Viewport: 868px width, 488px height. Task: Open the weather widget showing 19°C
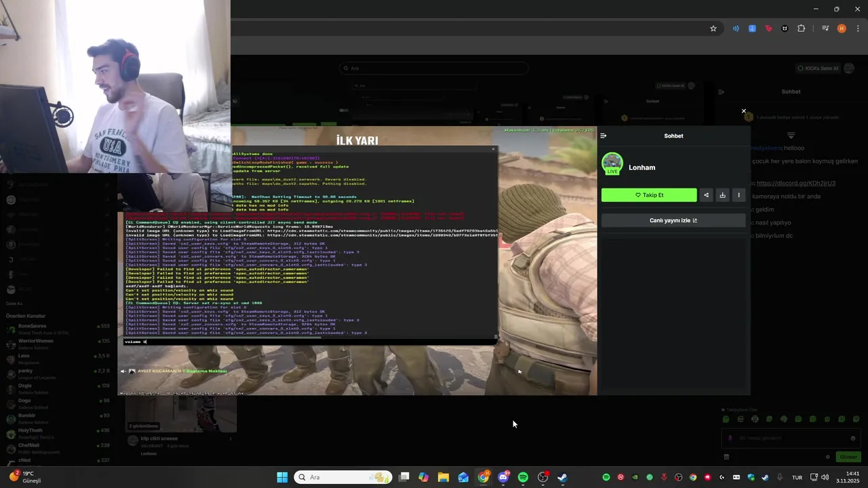pyautogui.click(x=25, y=477)
